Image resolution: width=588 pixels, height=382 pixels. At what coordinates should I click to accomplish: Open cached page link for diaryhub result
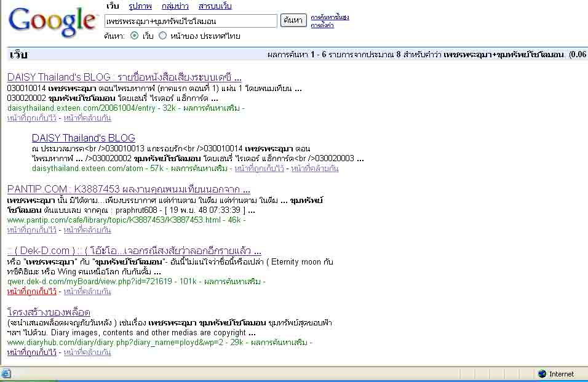click(x=31, y=352)
